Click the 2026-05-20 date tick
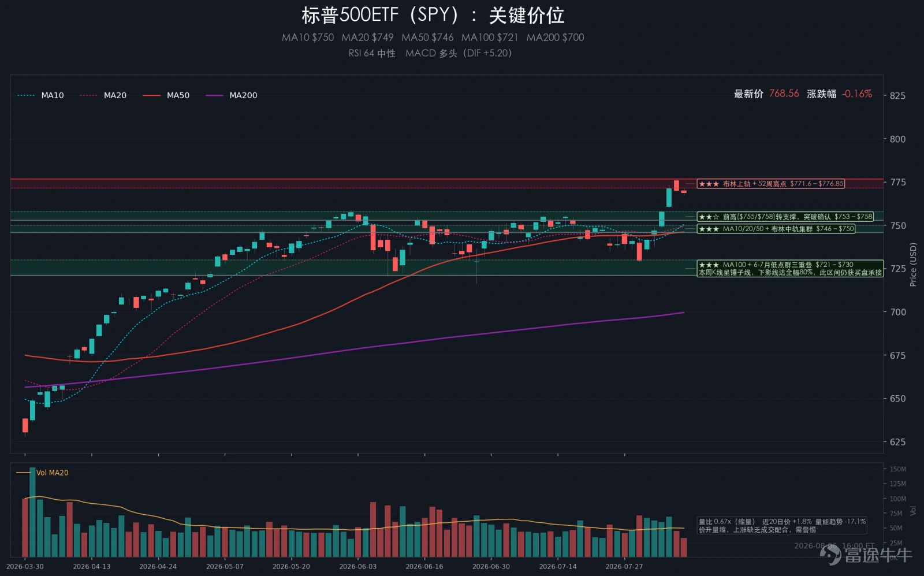This screenshot has height=576, width=924. (291, 567)
